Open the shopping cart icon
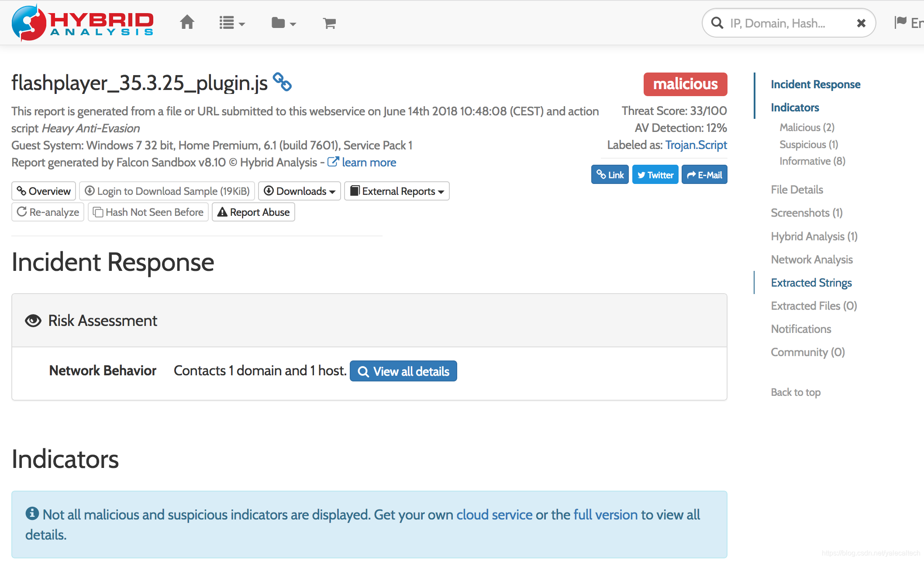Image resolution: width=924 pixels, height=561 pixels. click(x=329, y=23)
